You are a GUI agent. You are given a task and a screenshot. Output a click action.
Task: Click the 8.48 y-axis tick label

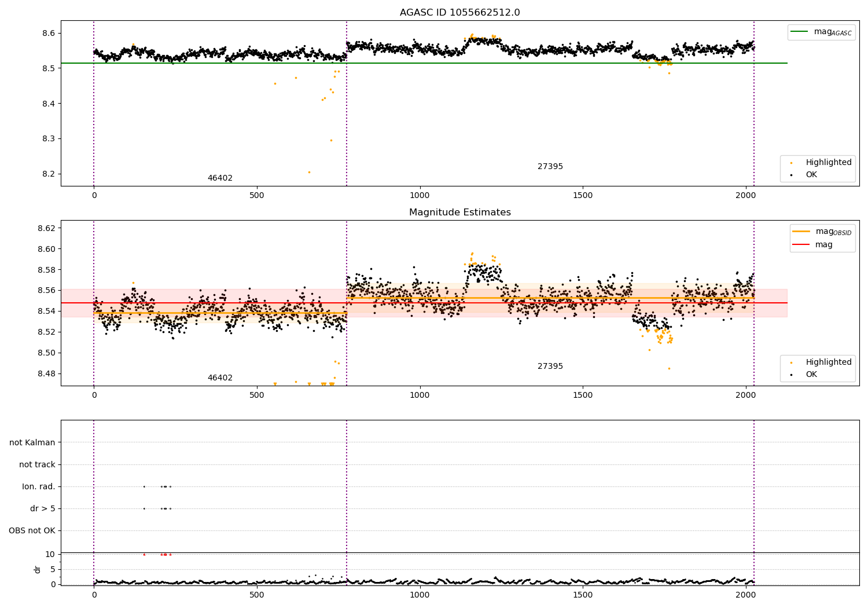pos(46,374)
